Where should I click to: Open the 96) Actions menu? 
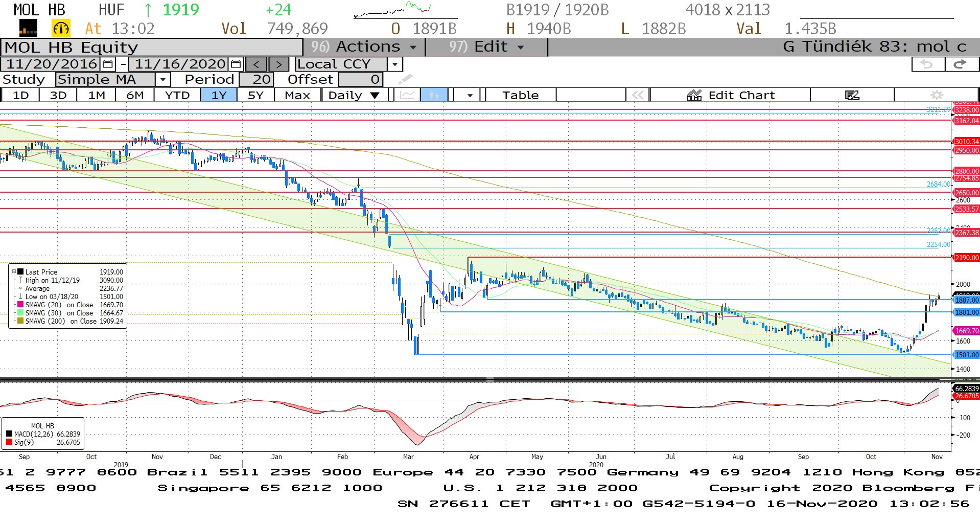click(364, 47)
